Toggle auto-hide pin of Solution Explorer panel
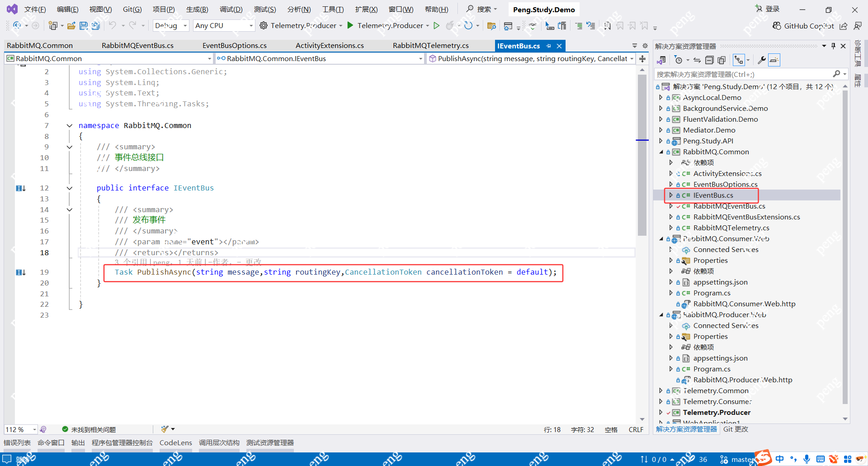Viewport: 868px width, 466px height. tap(833, 46)
